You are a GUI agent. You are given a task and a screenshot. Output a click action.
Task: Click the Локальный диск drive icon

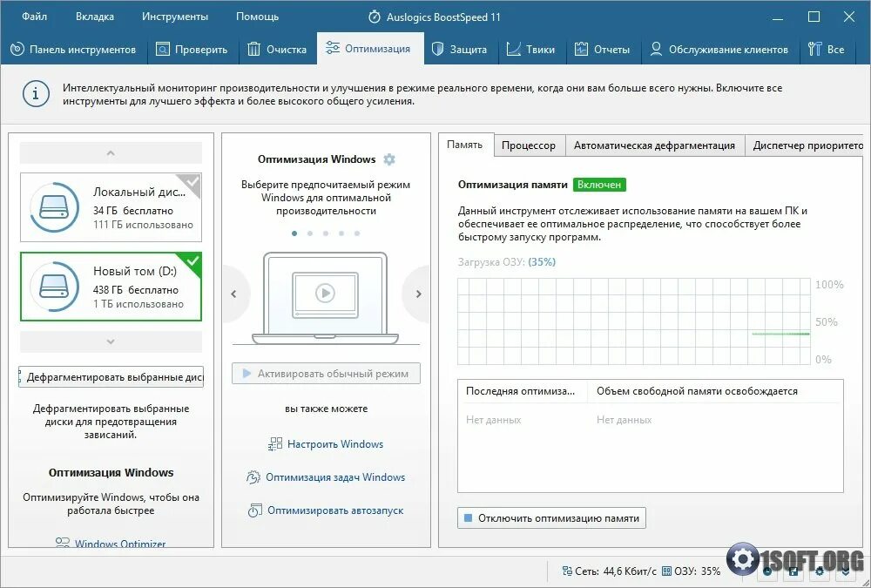(x=54, y=207)
